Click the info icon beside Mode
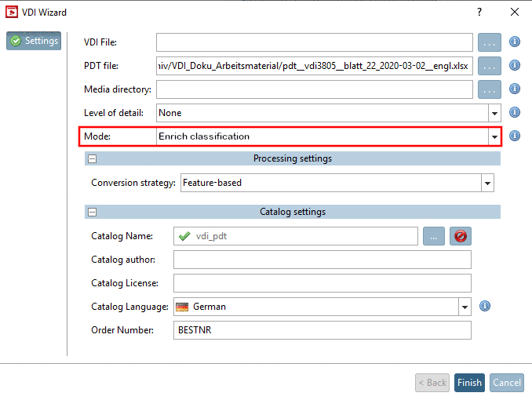This screenshot has width=532, height=400. pos(515,136)
